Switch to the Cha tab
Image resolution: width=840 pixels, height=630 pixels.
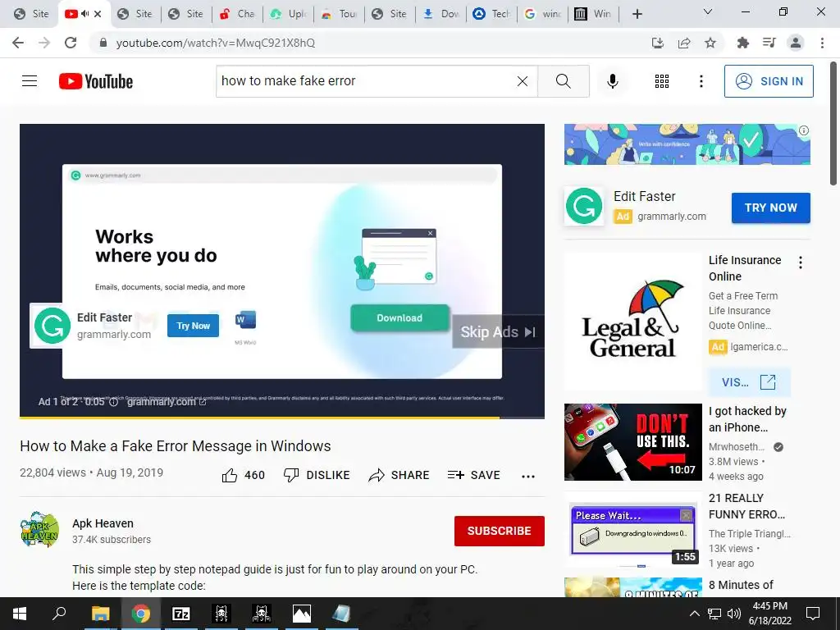tap(237, 14)
